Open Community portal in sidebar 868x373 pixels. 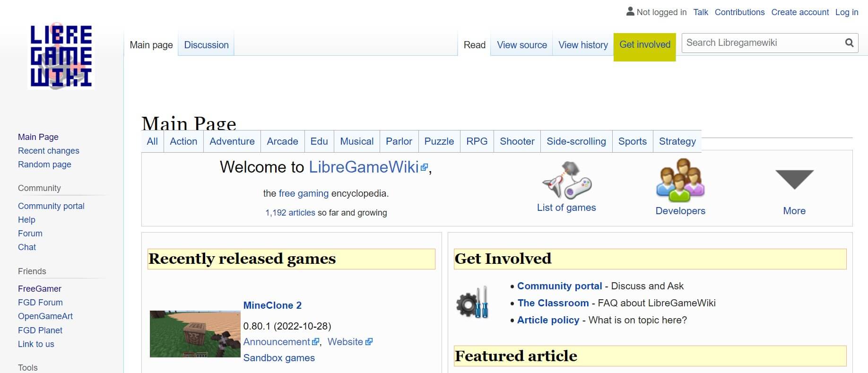pyautogui.click(x=51, y=206)
